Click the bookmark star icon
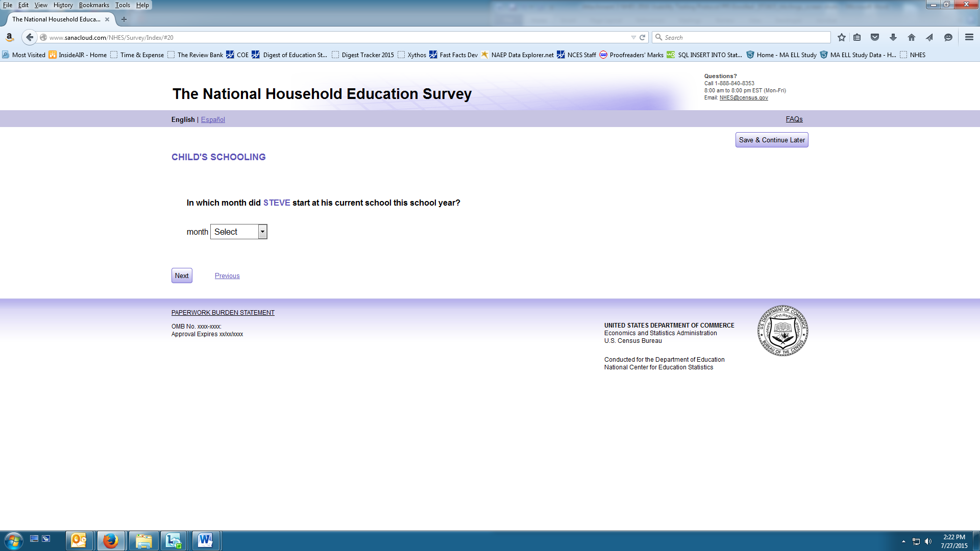Screen dimensions: 980x551 tap(842, 37)
